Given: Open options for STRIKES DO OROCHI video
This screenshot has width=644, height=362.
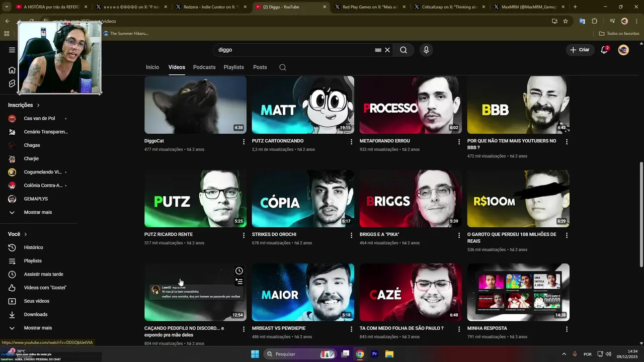Looking at the screenshot, I should (351, 235).
